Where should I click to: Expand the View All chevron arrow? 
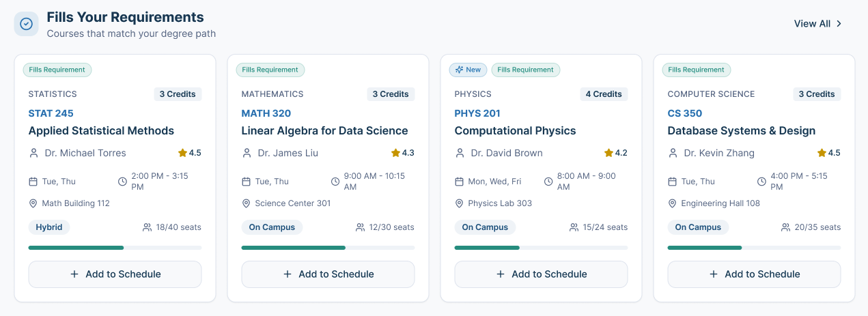click(x=839, y=24)
